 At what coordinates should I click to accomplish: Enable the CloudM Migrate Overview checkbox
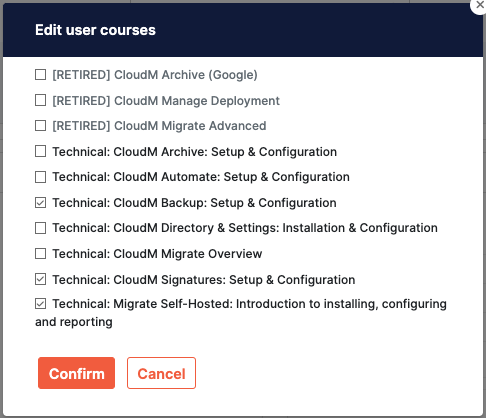pyautogui.click(x=41, y=254)
